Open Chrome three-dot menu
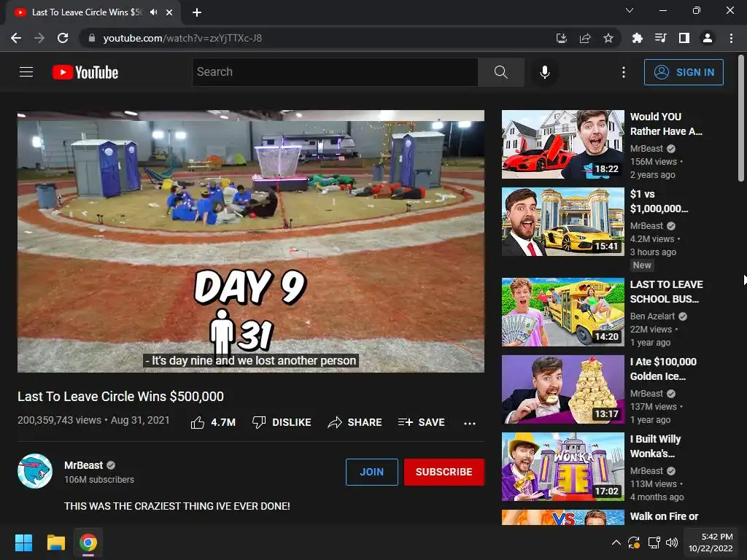 (x=731, y=38)
